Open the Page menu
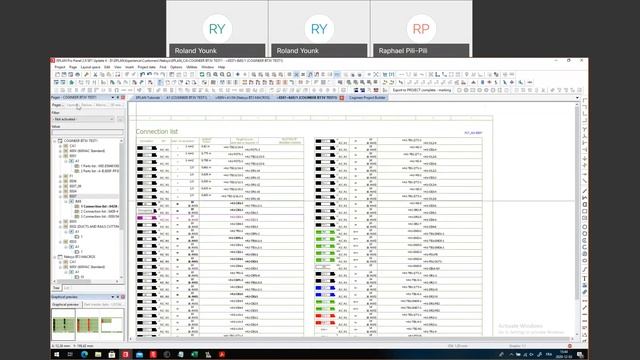 pos(73,67)
